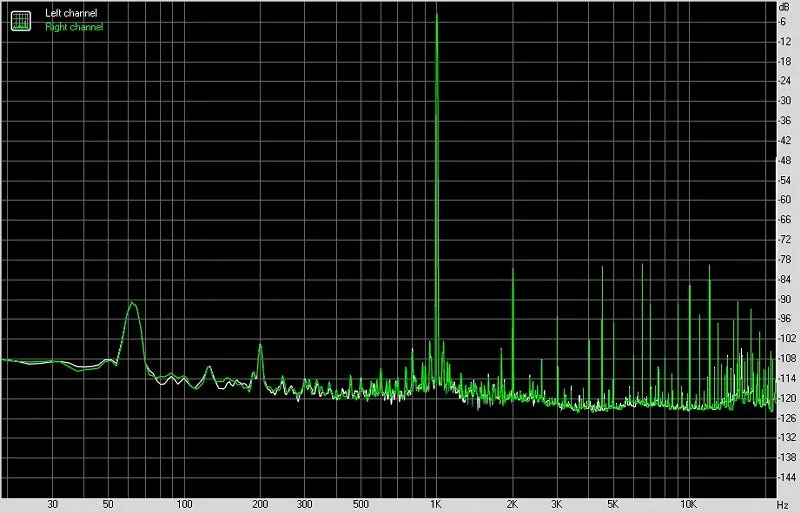Click the tip of the 1 kHz fundamental peak
Image resolution: width=800 pixels, height=513 pixels.
[437, 15]
